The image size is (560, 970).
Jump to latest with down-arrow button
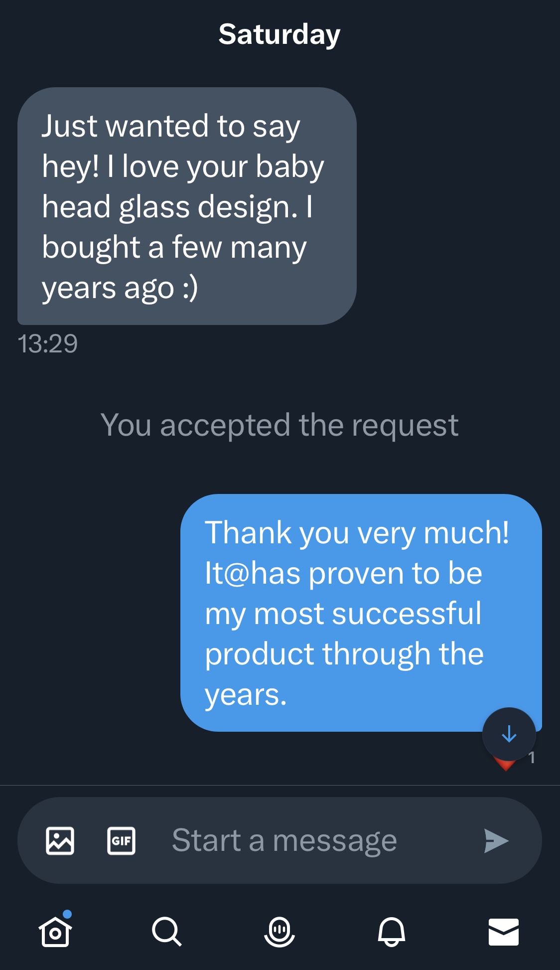(509, 734)
